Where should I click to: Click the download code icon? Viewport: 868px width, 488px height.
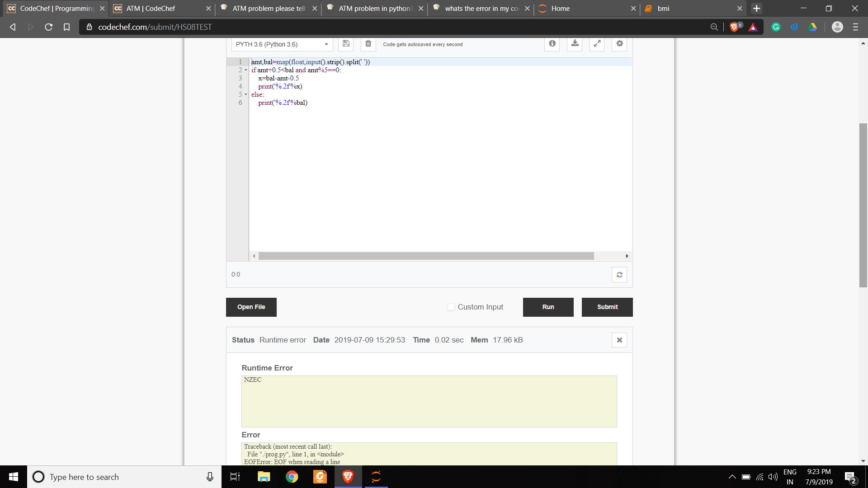[575, 44]
